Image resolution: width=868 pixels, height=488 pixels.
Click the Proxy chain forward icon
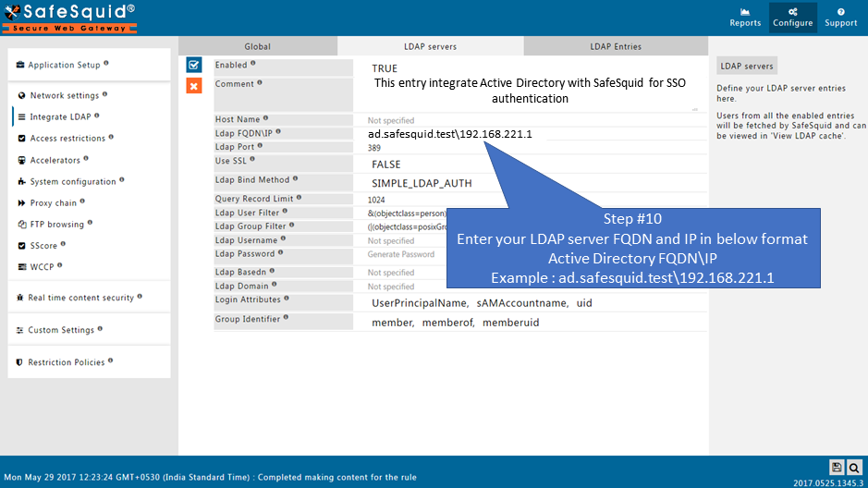[x=21, y=203]
